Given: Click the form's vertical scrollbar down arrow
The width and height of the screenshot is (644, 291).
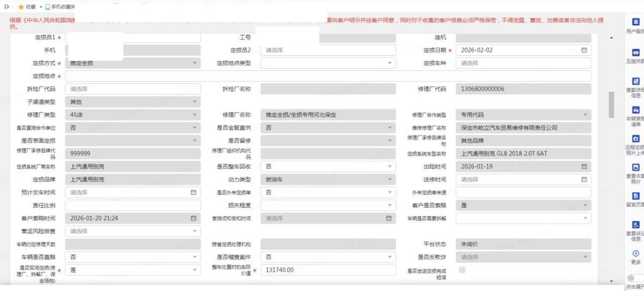Looking at the screenshot, I should [x=611, y=281].
